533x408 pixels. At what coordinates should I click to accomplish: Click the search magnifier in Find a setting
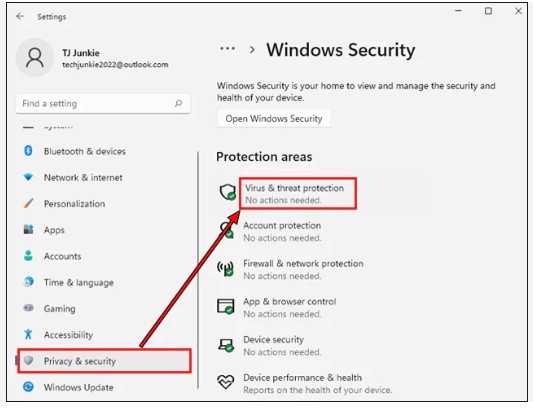point(178,103)
